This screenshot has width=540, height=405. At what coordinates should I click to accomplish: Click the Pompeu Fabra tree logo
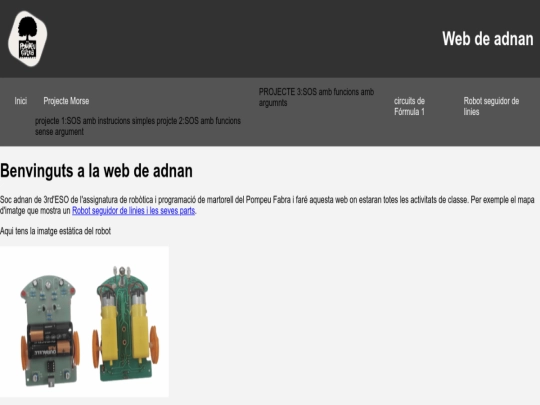28,39
